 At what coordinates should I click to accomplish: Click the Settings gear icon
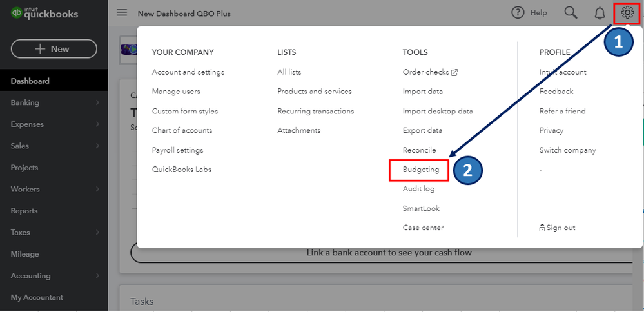(x=627, y=12)
